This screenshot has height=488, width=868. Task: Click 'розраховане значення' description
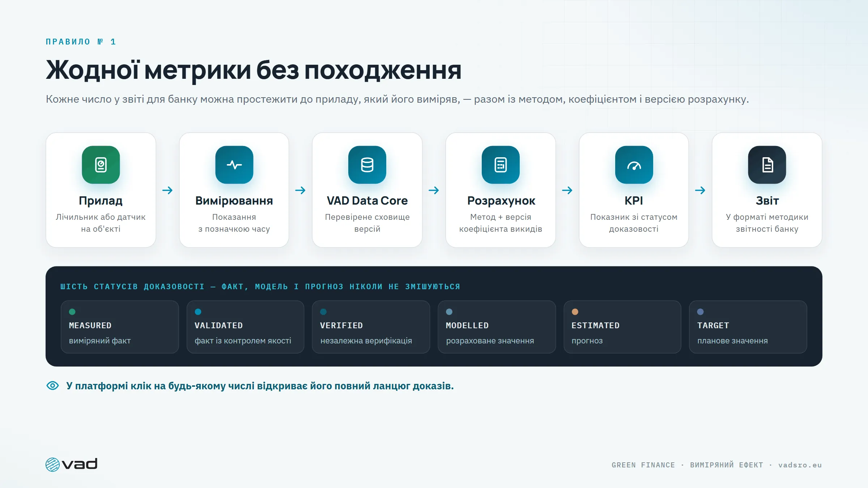coord(490,341)
